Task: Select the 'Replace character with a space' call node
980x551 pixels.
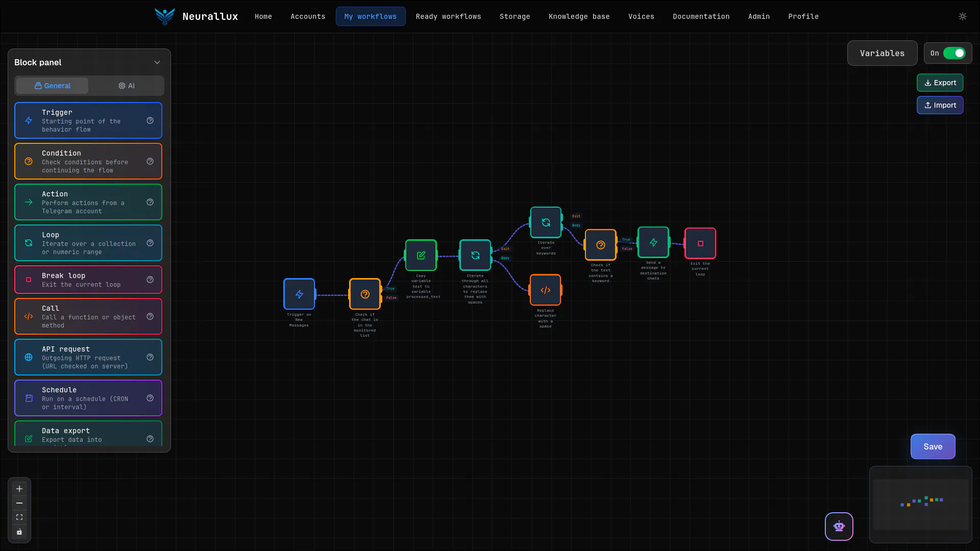Action: tap(546, 290)
